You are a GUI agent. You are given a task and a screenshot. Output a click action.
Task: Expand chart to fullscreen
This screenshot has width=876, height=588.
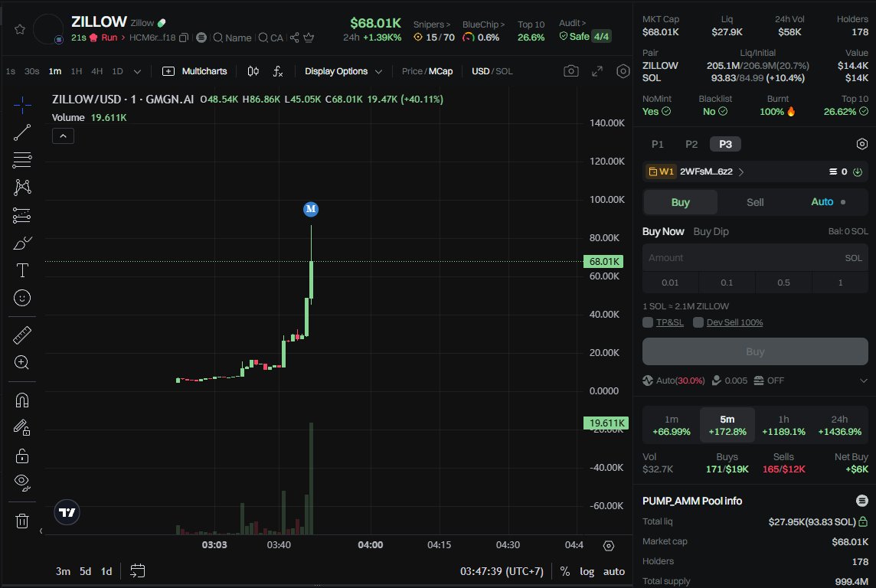tap(597, 71)
